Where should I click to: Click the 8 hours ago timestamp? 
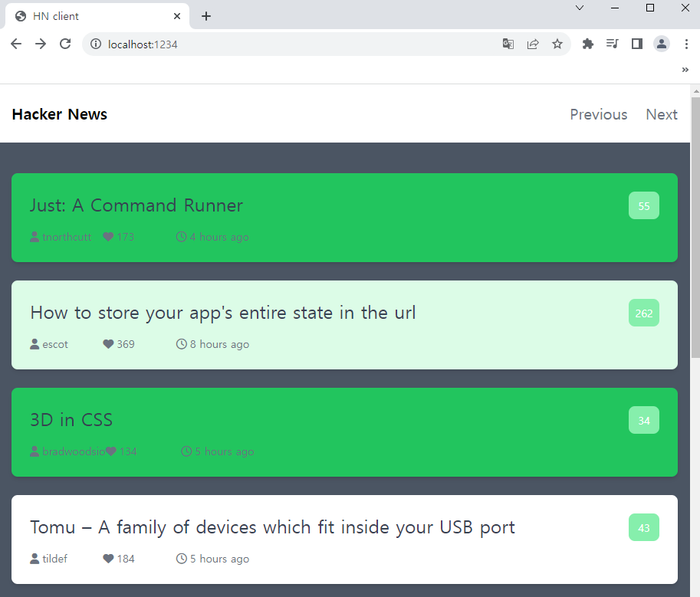click(219, 344)
